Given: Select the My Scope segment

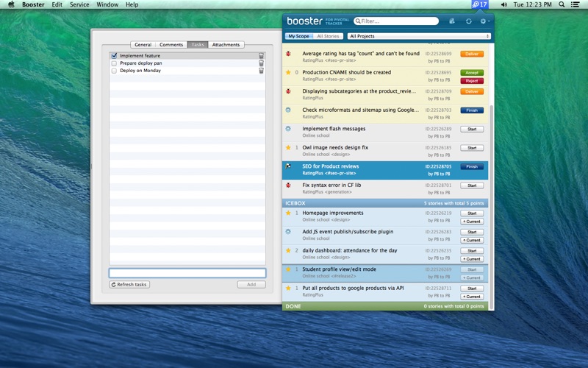Looking at the screenshot, I should (x=298, y=36).
